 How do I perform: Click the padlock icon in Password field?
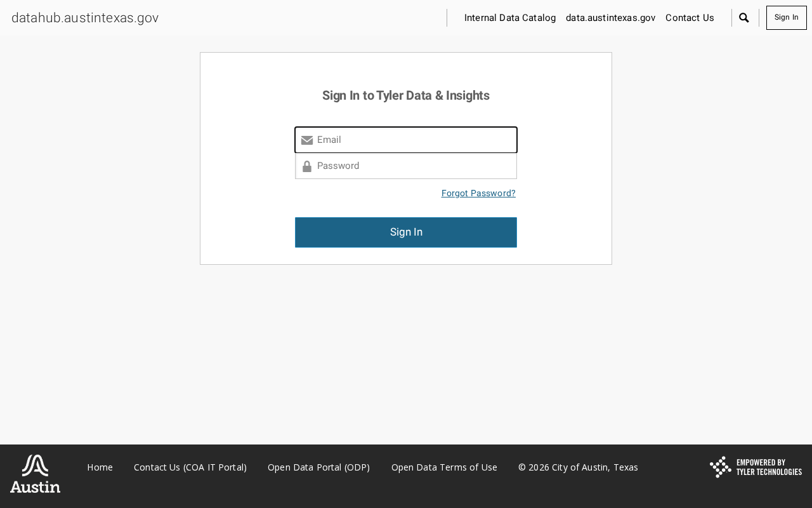[307, 166]
